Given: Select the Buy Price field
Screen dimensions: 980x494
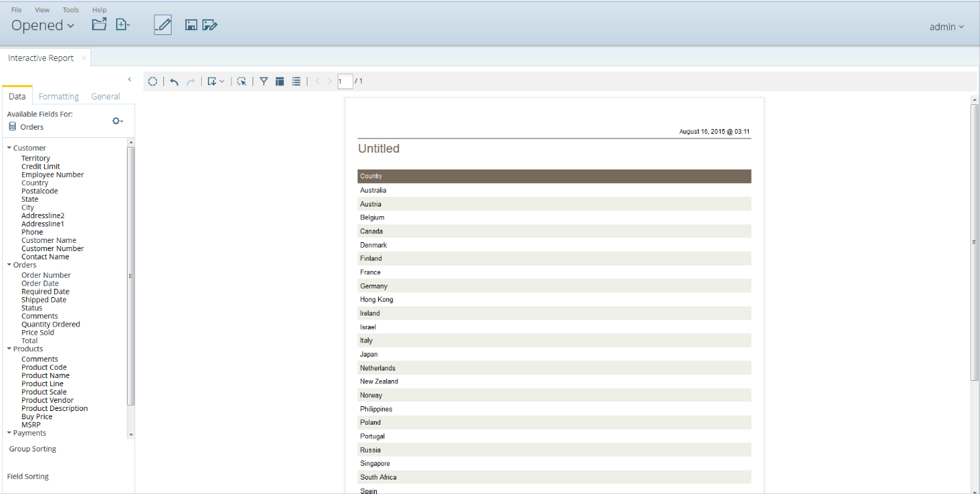Looking at the screenshot, I should (37, 417).
